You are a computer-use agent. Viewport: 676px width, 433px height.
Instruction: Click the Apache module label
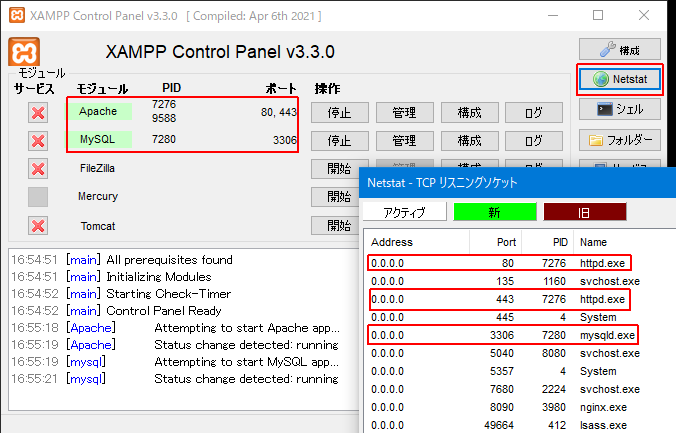click(x=99, y=111)
